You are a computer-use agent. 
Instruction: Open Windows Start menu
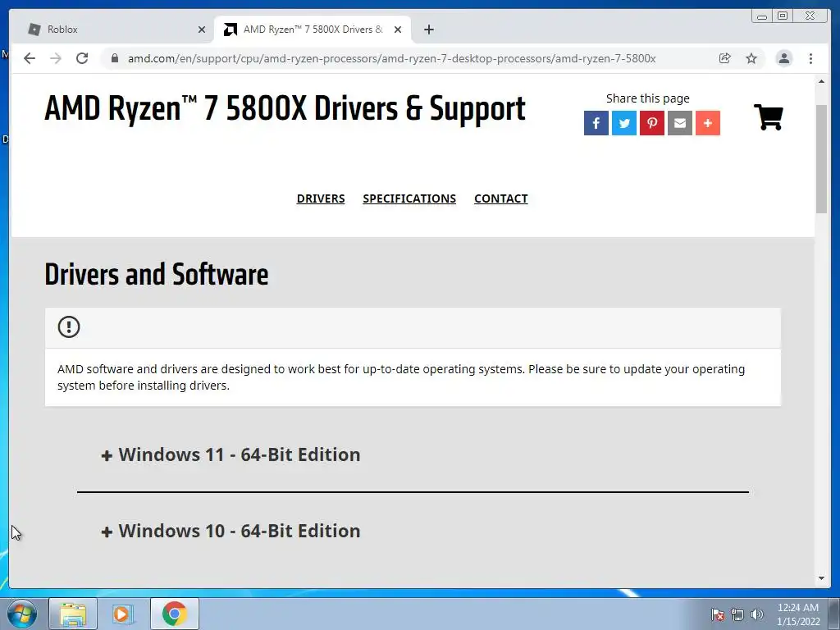22,614
